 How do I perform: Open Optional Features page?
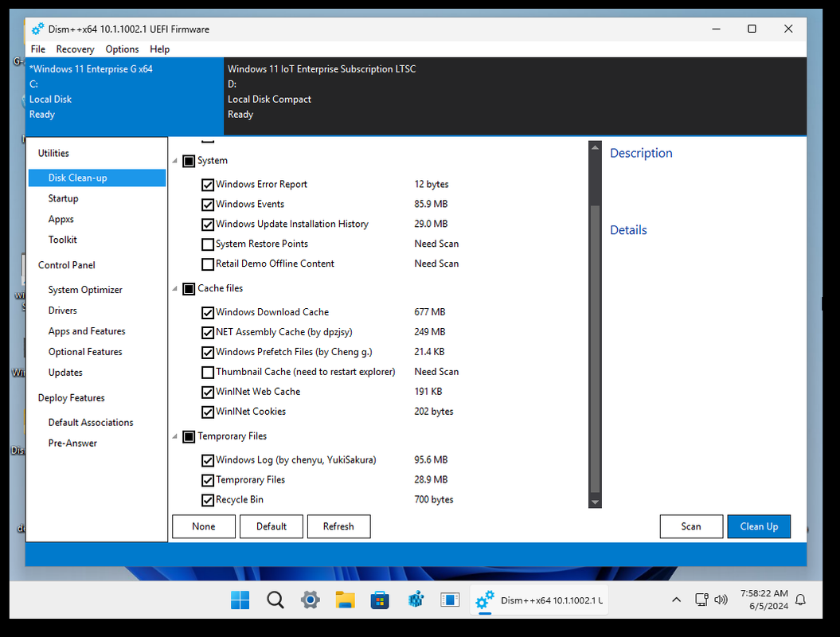tap(85, 351)
